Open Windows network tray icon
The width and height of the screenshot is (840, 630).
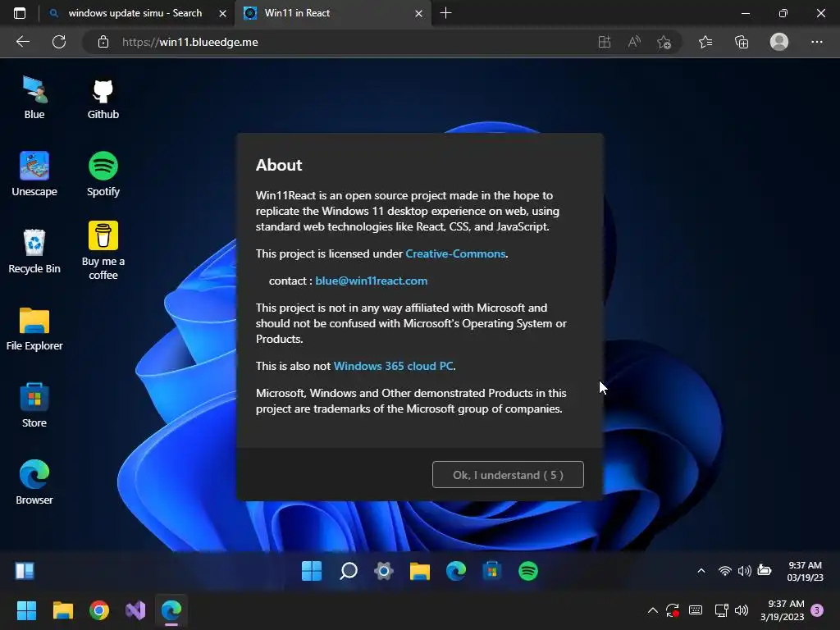721,610
